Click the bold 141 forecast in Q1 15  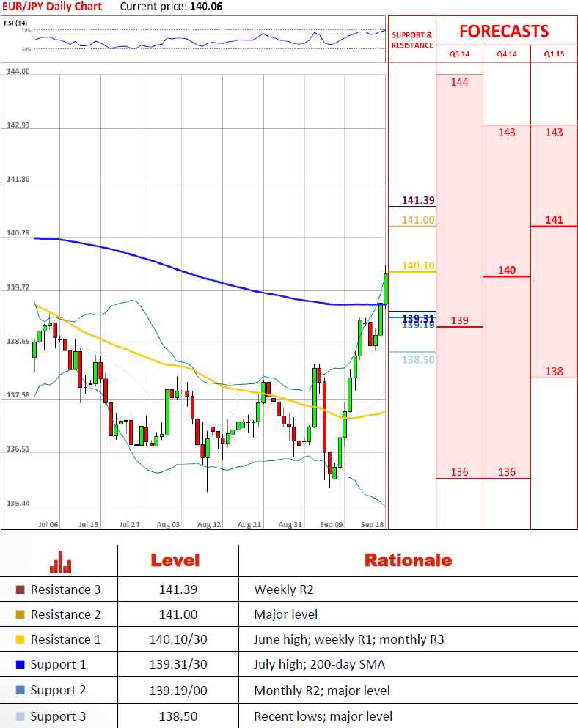tap(555, 220)
